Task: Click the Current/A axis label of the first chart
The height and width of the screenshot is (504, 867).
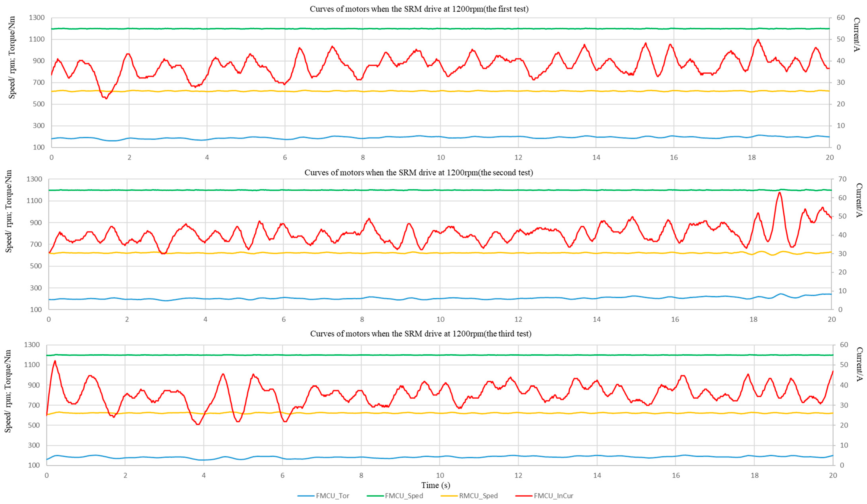Action: coord(858,34)
